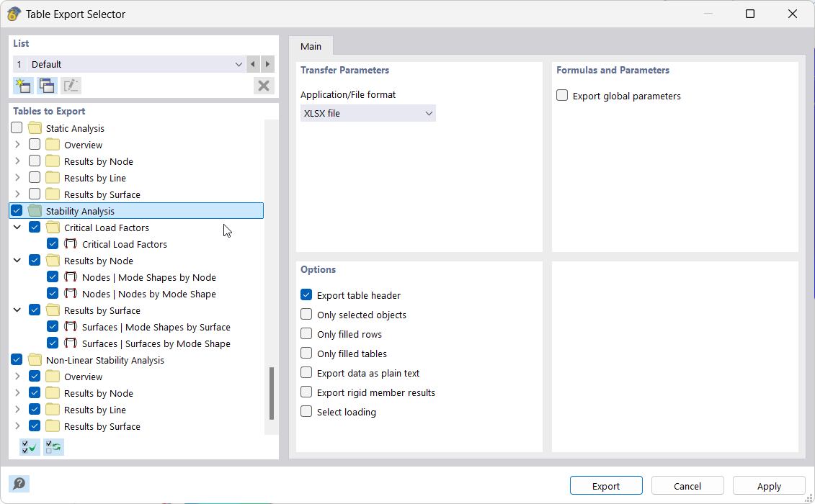Select Nodes | Mode Shapes by Node item
The width and height of the screenshot is (815, 504).
pyautogui.click(x=148, y=277)
